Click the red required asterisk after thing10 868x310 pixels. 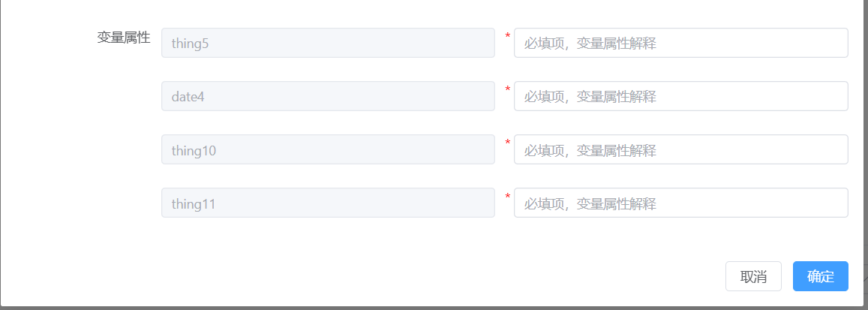click(508, 143)
